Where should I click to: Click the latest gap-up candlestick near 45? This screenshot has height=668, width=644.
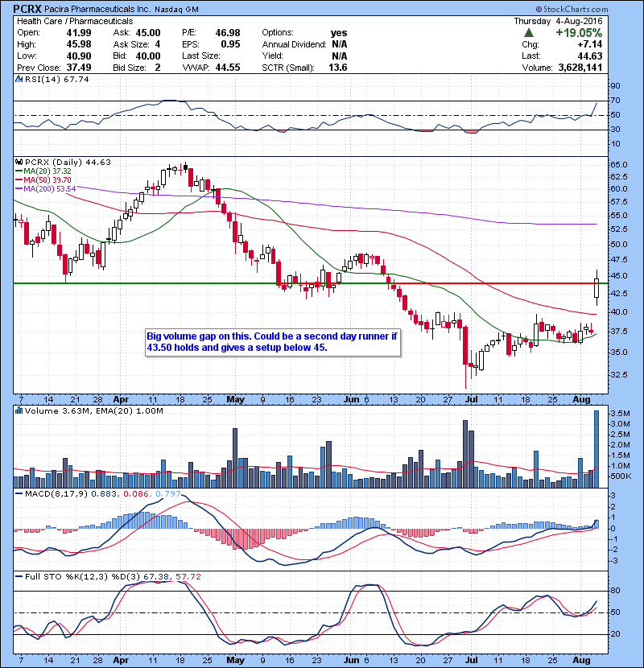tap(597, 287)
